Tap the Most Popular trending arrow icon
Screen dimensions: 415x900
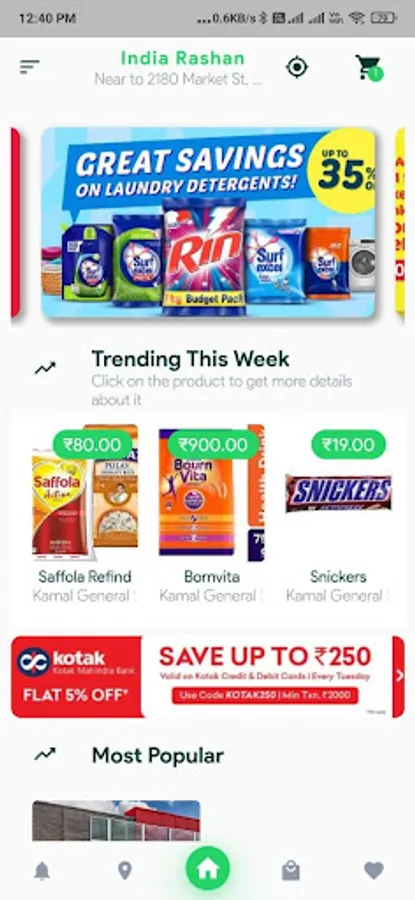[45, 754]
